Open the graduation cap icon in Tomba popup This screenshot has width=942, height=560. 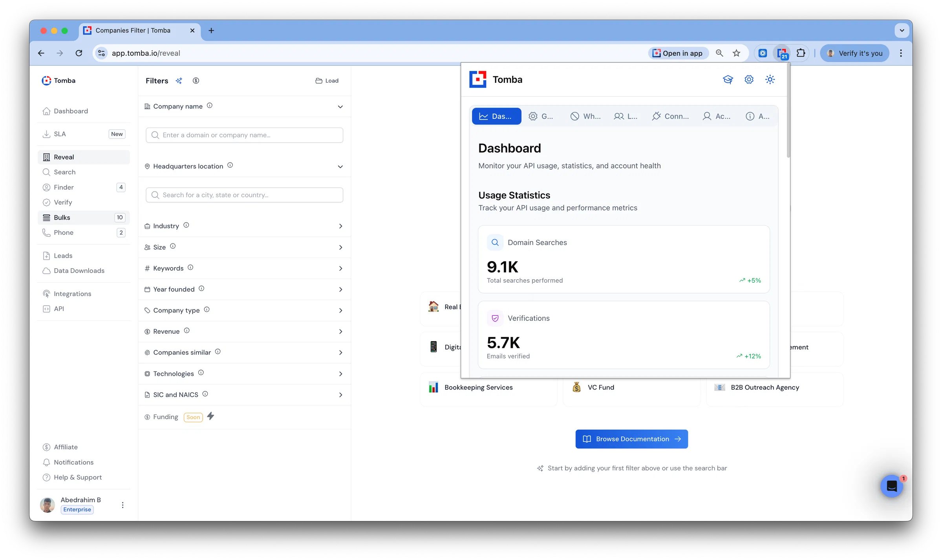728,80
